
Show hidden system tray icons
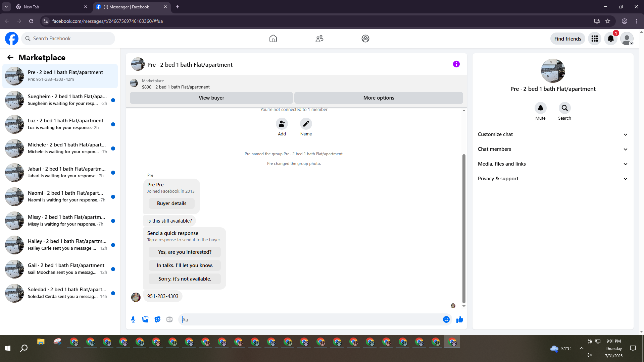click(581, 348)
